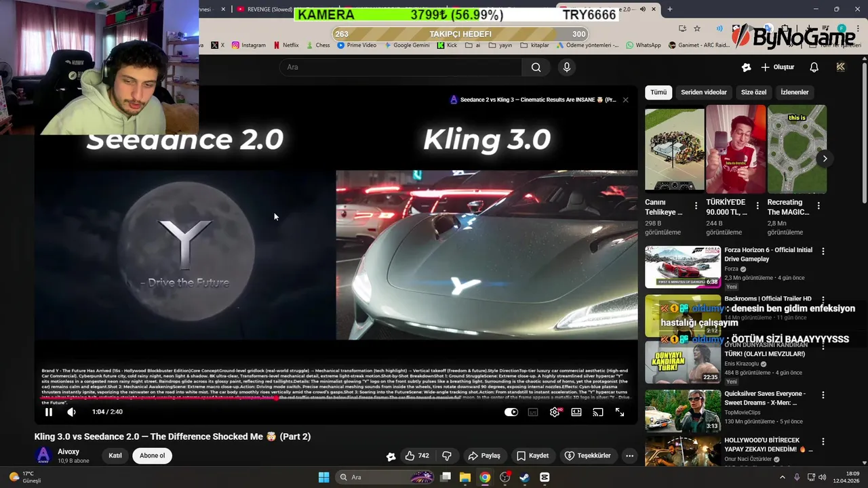Open Canını Tehlikeye short thumbnail

(675, 149)
